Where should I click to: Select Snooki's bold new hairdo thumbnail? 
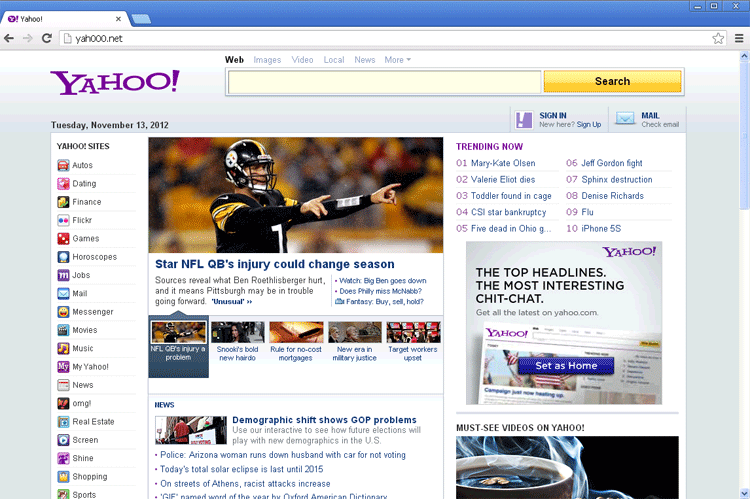(238, 342)
